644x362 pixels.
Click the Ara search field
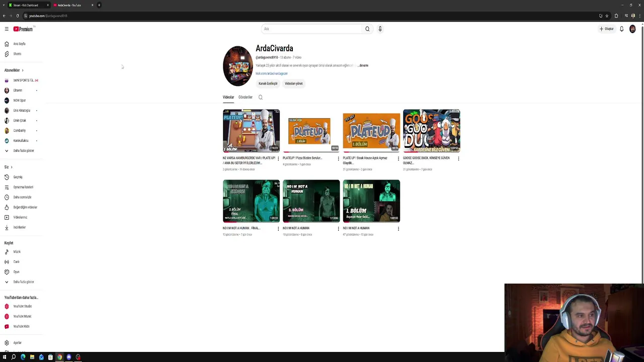(312, 29)
